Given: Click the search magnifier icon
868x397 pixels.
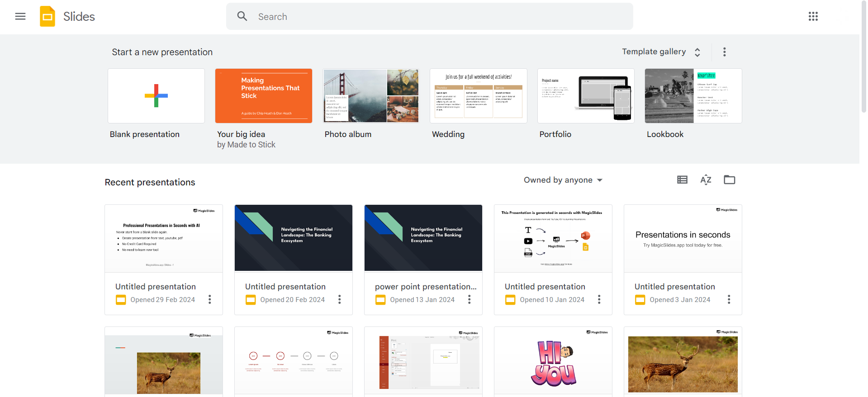Looking at the screenshot, I should pos(242,17).
